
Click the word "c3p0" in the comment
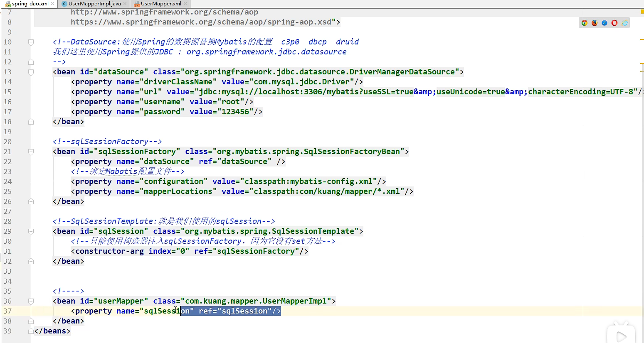[290, 42]
